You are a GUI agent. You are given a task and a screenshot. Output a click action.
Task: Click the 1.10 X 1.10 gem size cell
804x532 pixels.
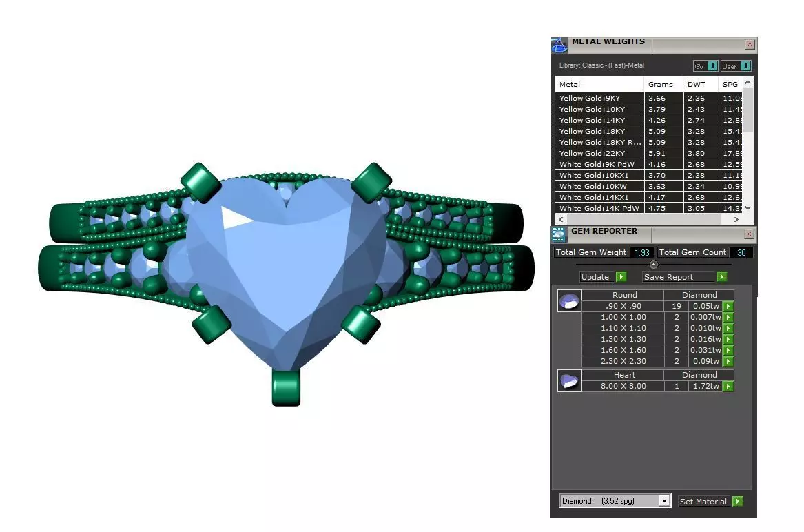[x=623, y=328]
